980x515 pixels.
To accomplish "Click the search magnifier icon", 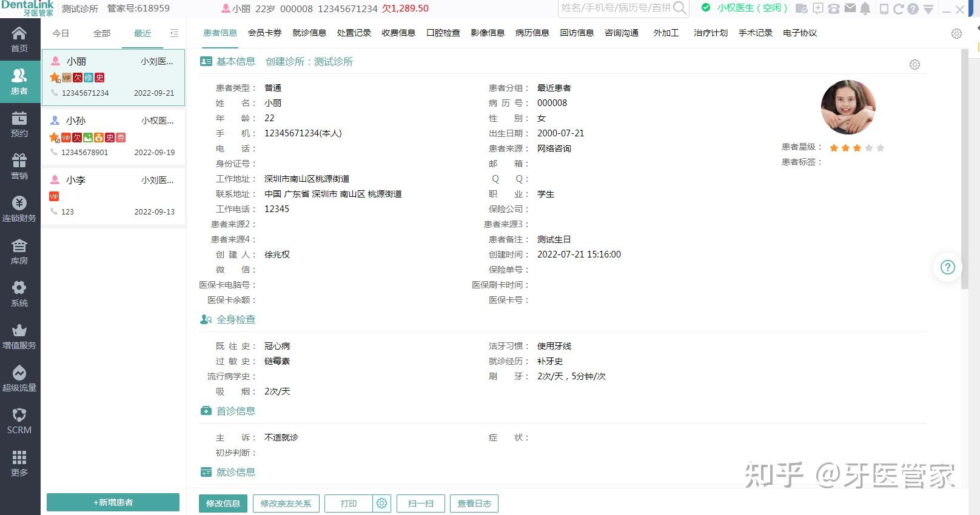I will 680,8.
